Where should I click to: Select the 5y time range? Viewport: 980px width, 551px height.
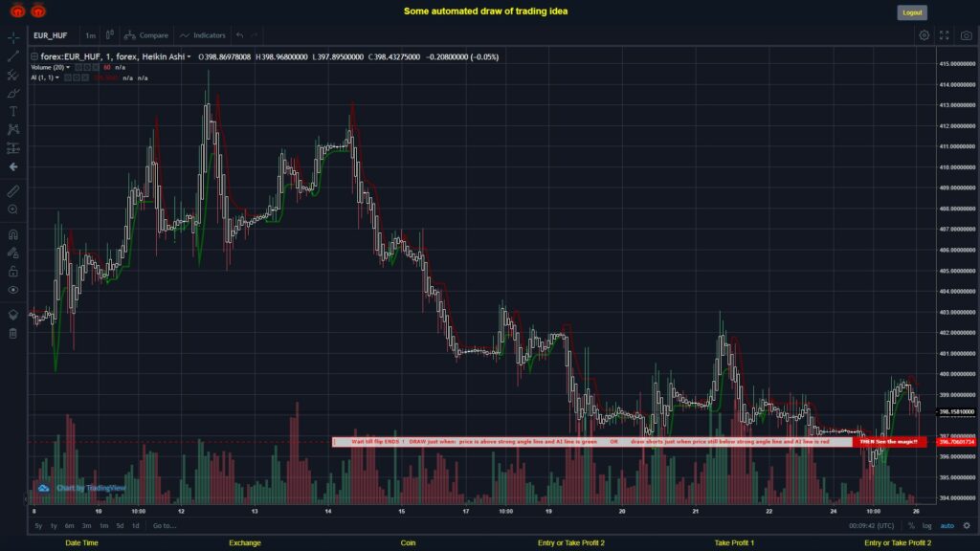[x=38, y=526]
